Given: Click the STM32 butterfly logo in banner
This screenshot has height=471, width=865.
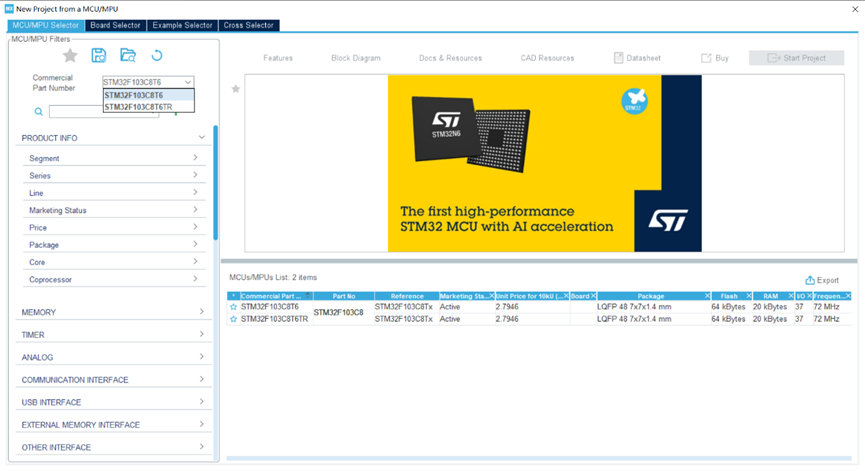Looking at the screenshot, I should 634,101.
